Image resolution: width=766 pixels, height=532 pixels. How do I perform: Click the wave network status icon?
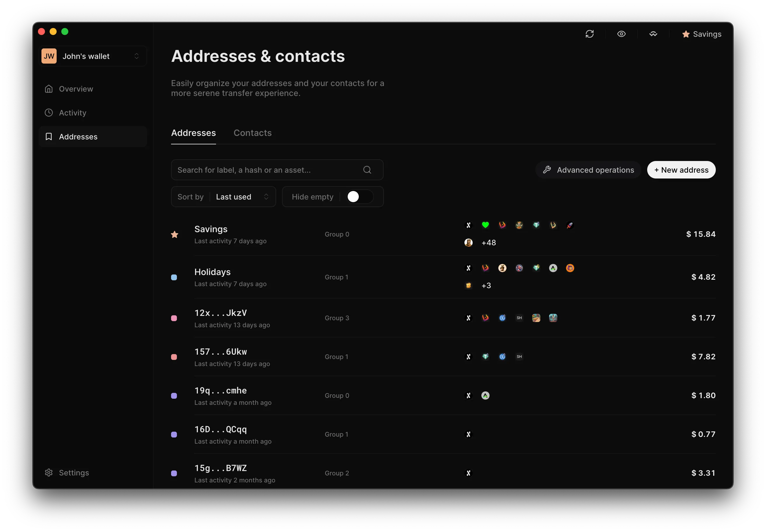click(653, 34)
